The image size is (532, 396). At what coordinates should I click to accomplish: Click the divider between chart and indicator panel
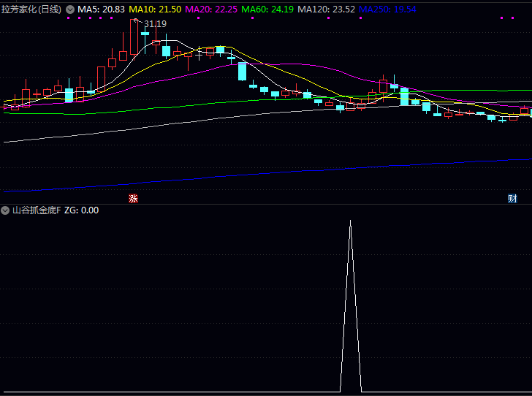coord(266,204)
